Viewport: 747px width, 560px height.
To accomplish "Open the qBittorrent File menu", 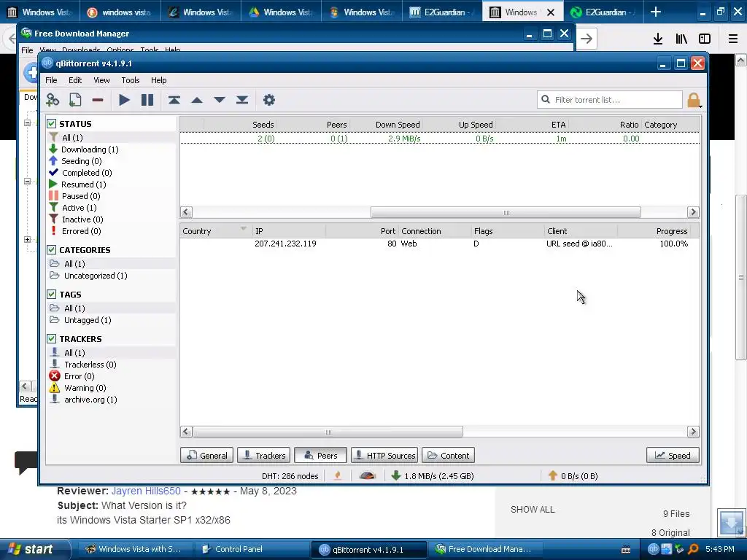I will click(51, 80).
